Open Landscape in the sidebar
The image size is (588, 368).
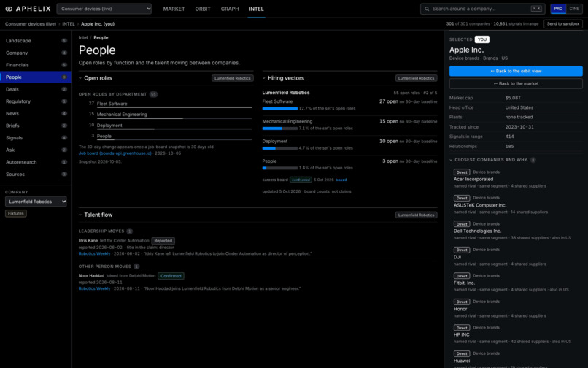[x=36, y=41]
